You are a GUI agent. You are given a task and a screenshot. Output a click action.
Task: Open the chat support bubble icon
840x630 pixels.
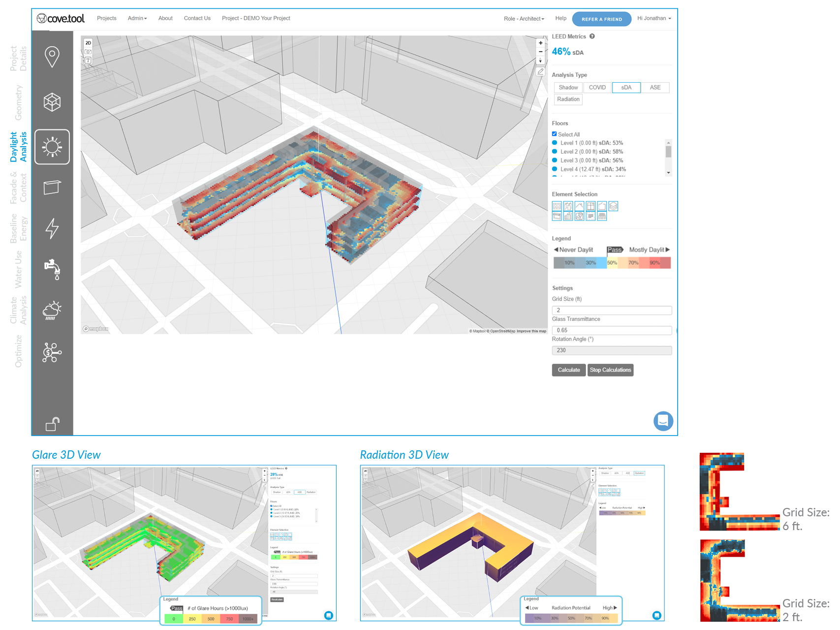663,421
